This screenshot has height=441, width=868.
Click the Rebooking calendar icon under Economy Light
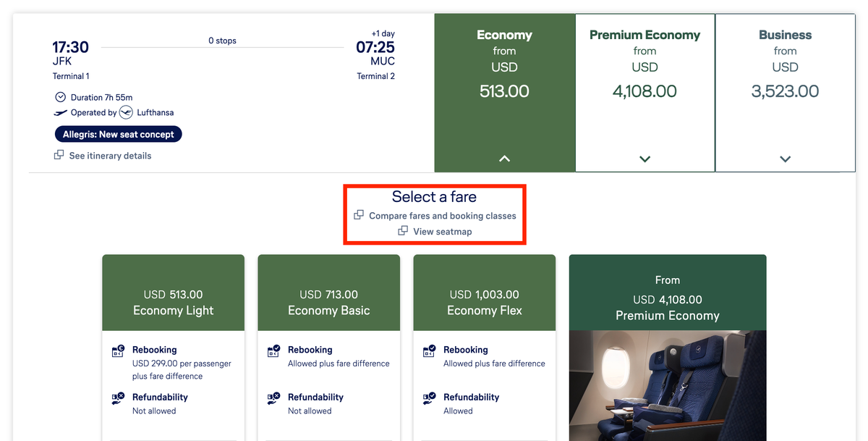tap(118, 350)
